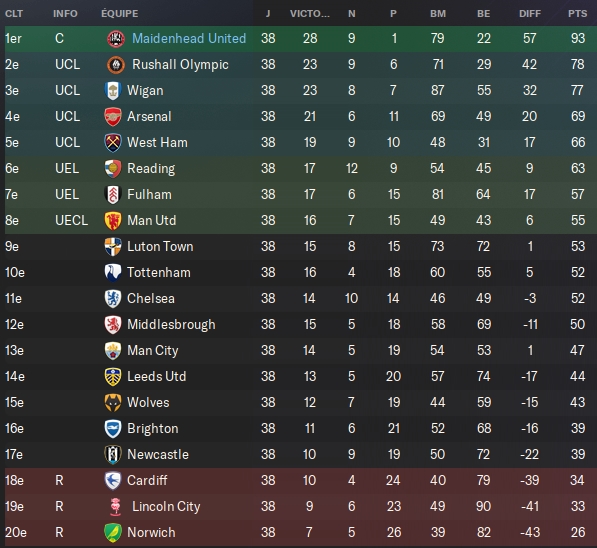Sort by the DIFF column header
597x548 pixels.
point(530,14)
